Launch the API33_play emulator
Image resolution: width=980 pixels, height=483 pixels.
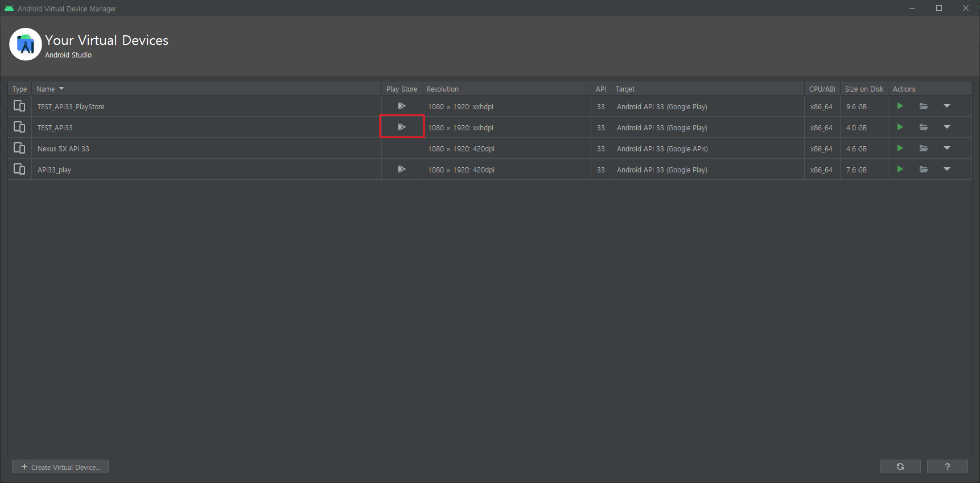pyautogui.click(x=900, y=170)
